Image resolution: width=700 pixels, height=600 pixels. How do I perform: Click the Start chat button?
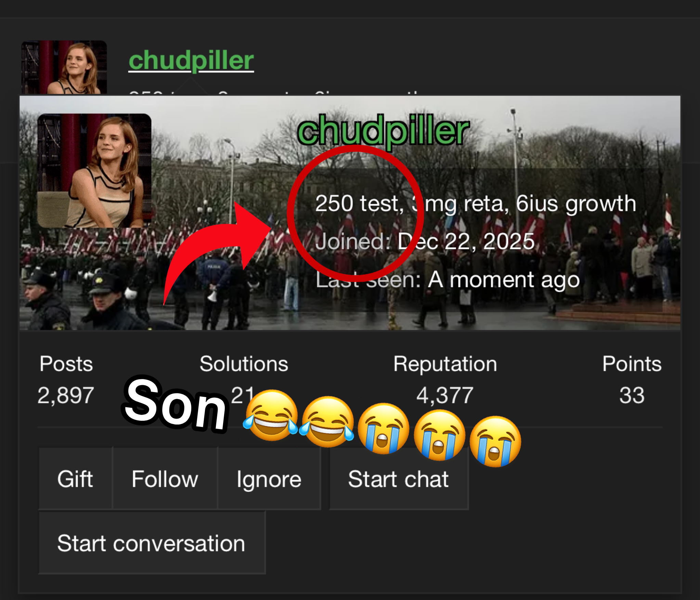(x=398, y=479)
